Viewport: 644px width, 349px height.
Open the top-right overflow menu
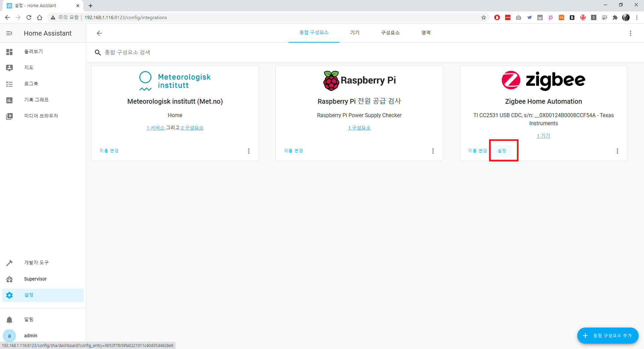tap(631, 33)
